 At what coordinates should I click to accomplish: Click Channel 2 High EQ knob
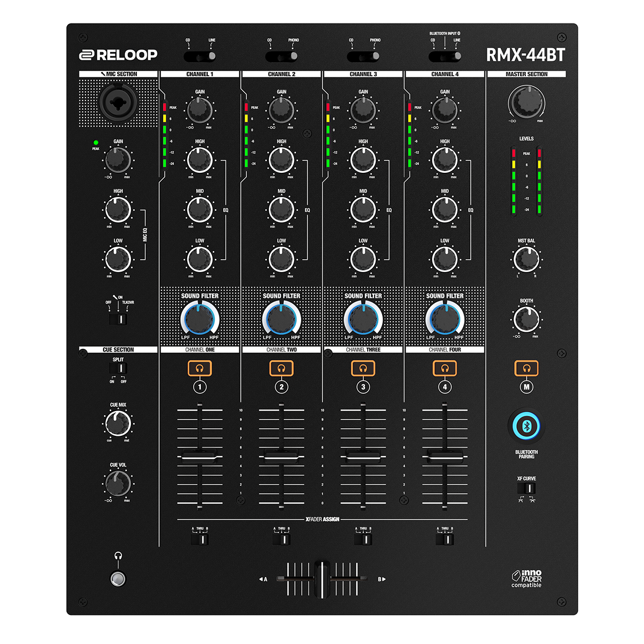point(281,160)
